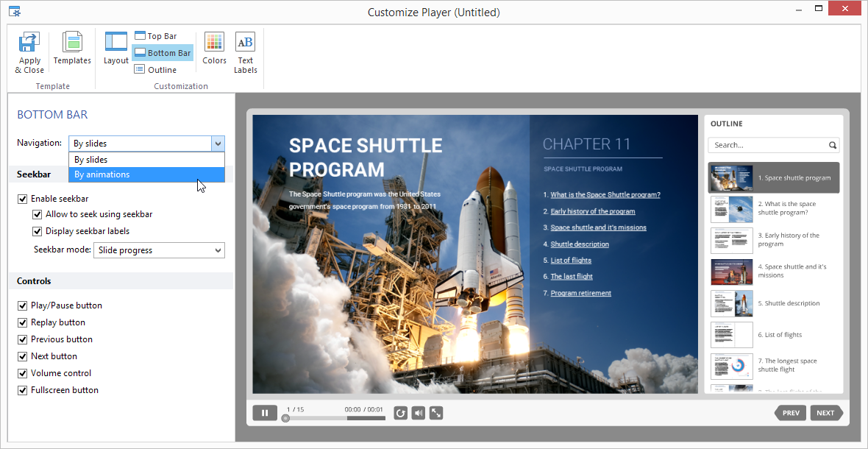Click the 00:00 / 00:01 time label
The image size is (868, 449).
[363, 410]
